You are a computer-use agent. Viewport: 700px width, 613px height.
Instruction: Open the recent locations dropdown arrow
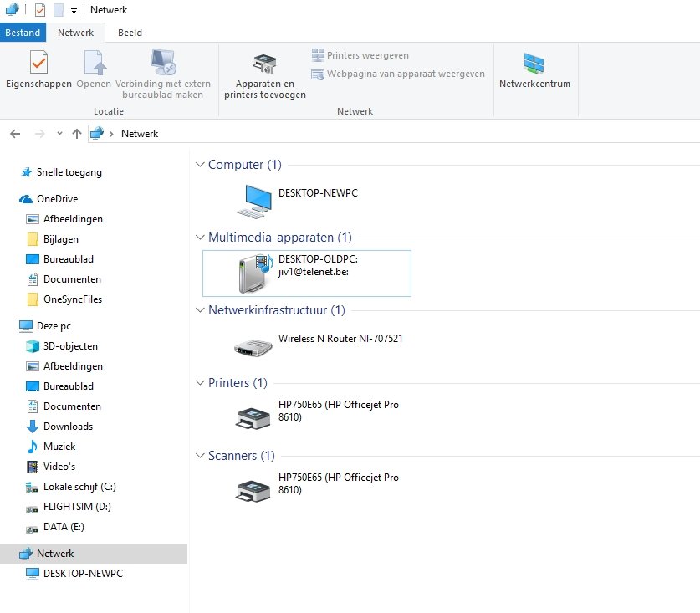pyautogui.click(x=59, y=134)
